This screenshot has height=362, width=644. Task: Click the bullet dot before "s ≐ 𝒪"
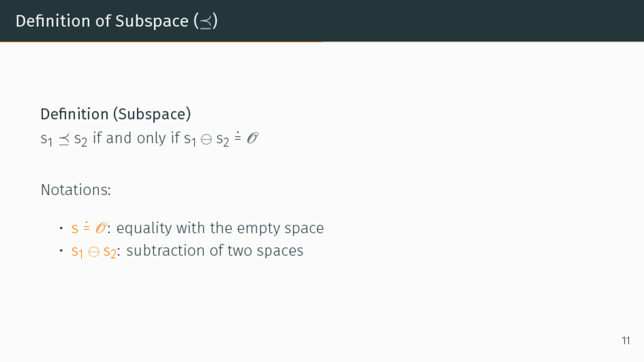click(61, 228)
